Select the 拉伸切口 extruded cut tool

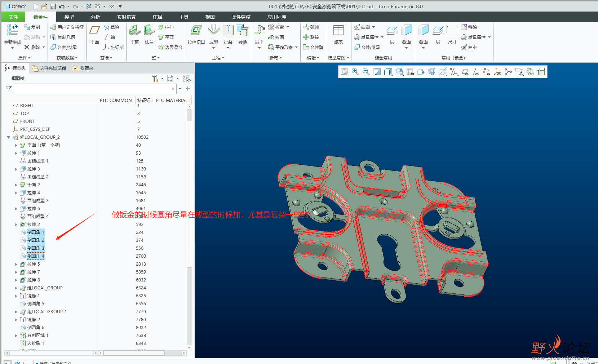pyautogui.click(x=196, y=35)
